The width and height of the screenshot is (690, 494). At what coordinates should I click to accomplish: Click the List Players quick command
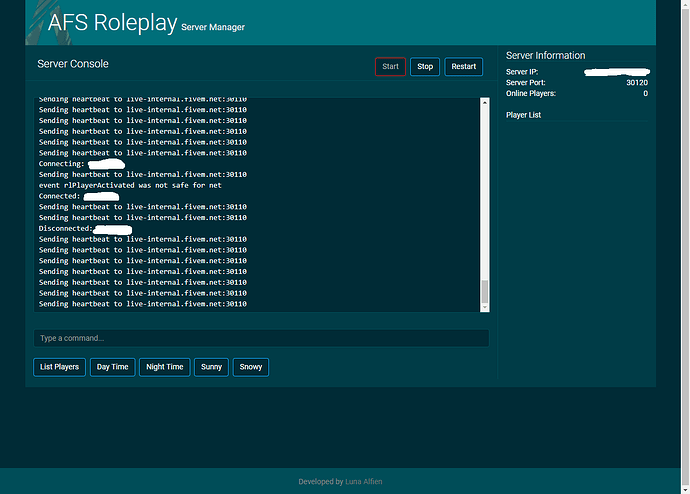point(59,367)
